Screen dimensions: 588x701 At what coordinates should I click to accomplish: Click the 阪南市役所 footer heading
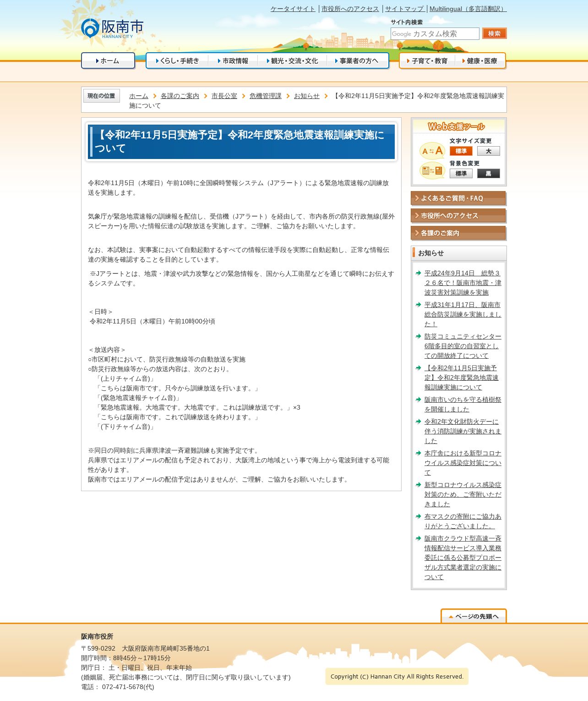tap(97, 636)
